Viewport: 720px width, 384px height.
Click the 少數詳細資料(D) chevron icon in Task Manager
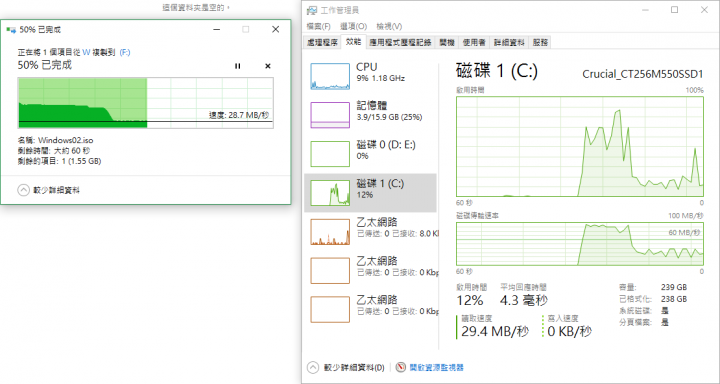[x=312, y=367]
